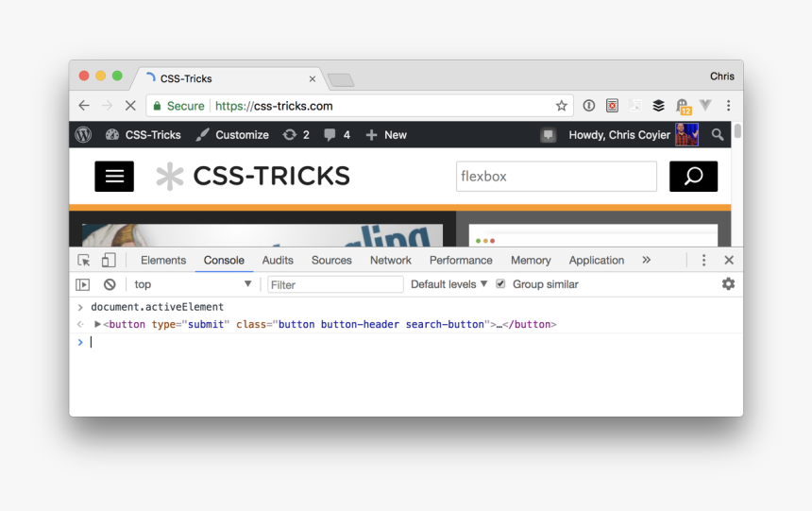
Task: Open the black hamburger menu button
Action: click(x=114, y=177)
